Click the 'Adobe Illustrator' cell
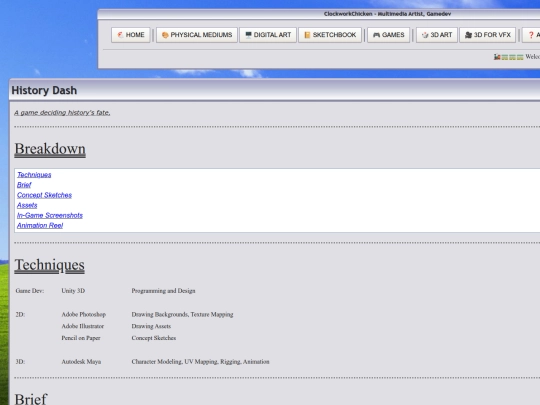This screenshot has height=405, width=540. tap(83, 326)
